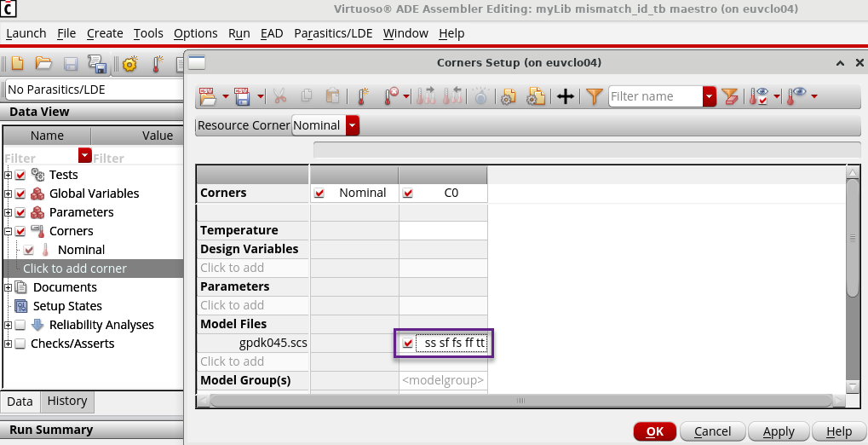
Task: Click the Save script scroll-and-disk icon
Action: pyautogui.click(x=97, y=64)
